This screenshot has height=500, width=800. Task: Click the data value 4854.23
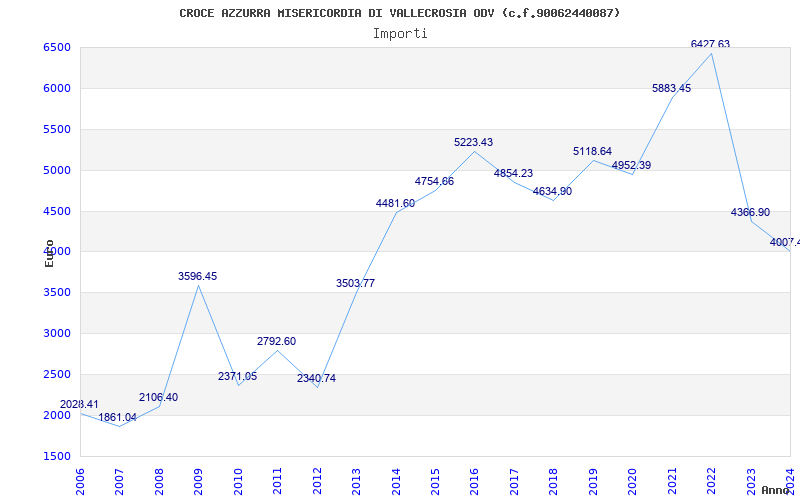tap(513, 173)
